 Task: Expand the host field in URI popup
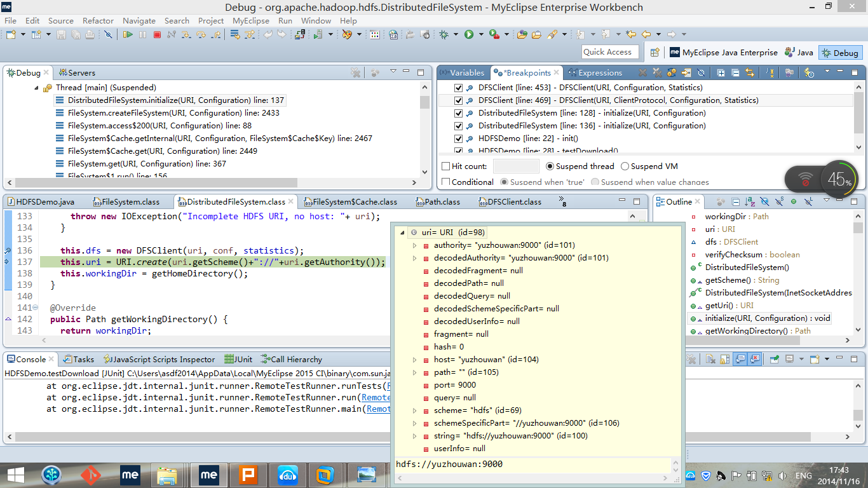(415, 360)
